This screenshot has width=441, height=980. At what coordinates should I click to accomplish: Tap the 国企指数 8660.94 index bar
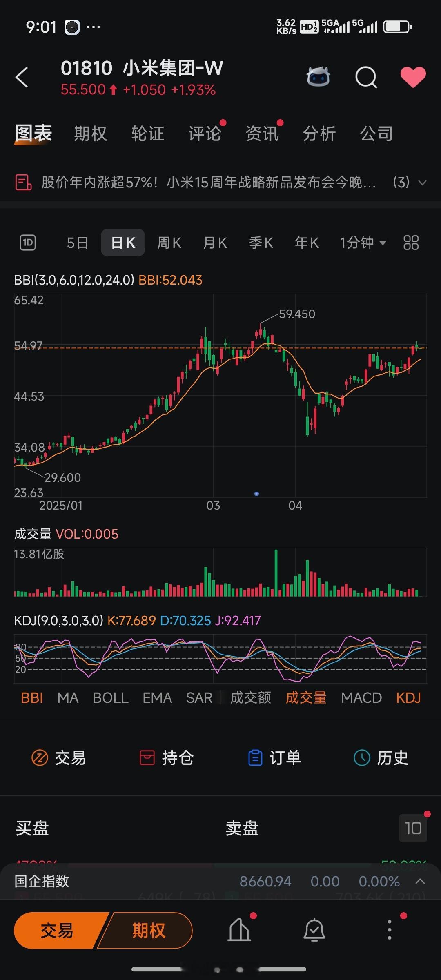point(220,882)
